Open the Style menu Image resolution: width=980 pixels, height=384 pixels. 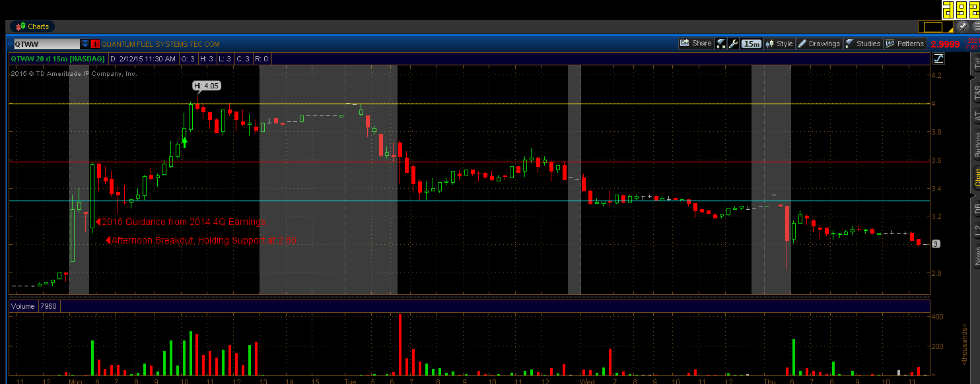tap(779, 44)
